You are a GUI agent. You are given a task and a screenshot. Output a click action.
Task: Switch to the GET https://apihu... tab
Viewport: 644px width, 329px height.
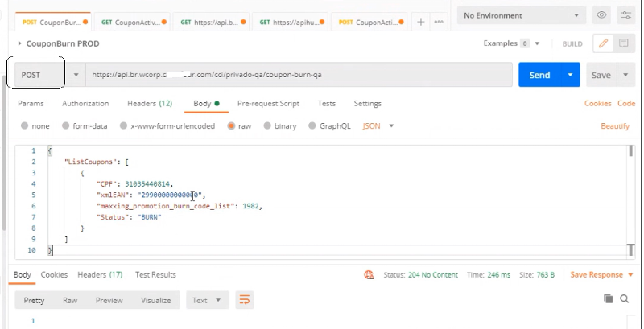tap(290, 23)
